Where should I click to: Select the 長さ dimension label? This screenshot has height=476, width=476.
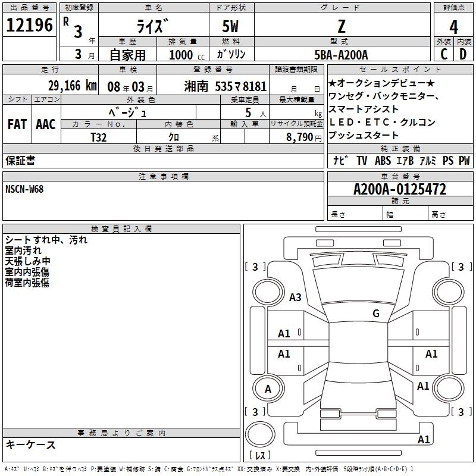338,215
